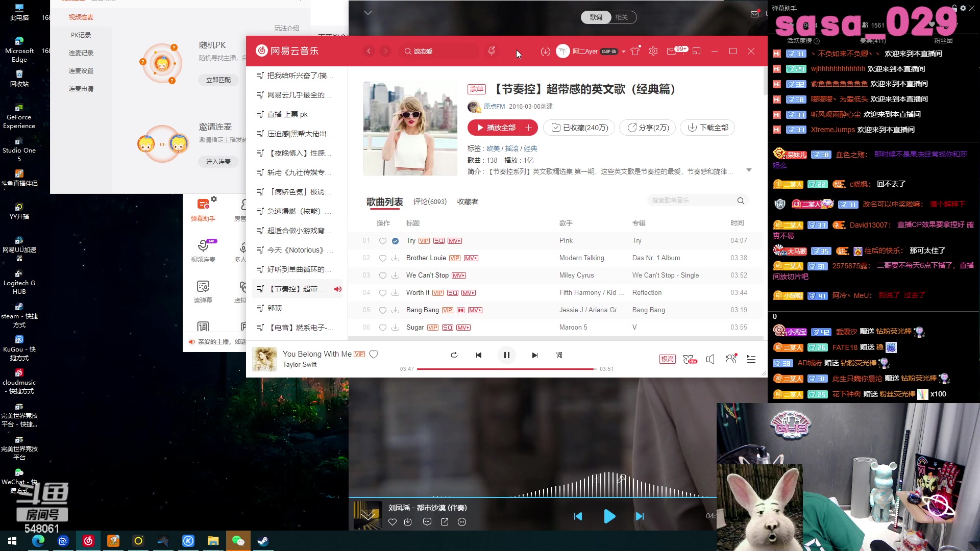Activate voice recognition microphone icon
The image size is (980, 551).
492,51
